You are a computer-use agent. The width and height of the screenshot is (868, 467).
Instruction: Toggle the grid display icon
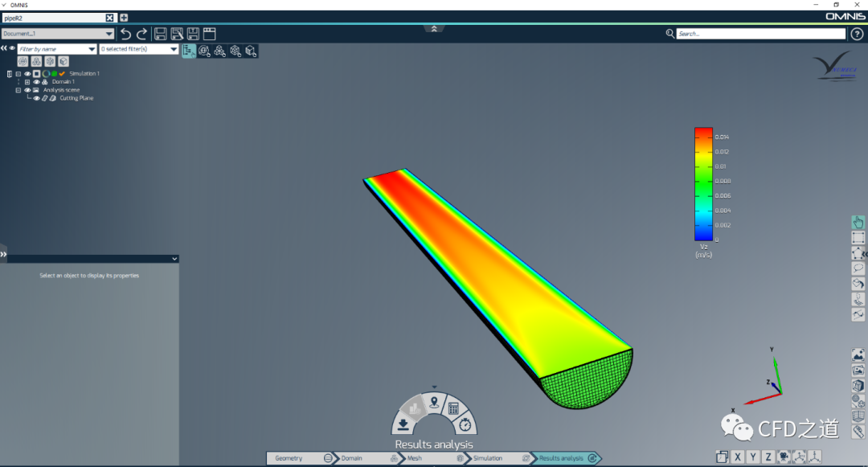pos(858,416)
